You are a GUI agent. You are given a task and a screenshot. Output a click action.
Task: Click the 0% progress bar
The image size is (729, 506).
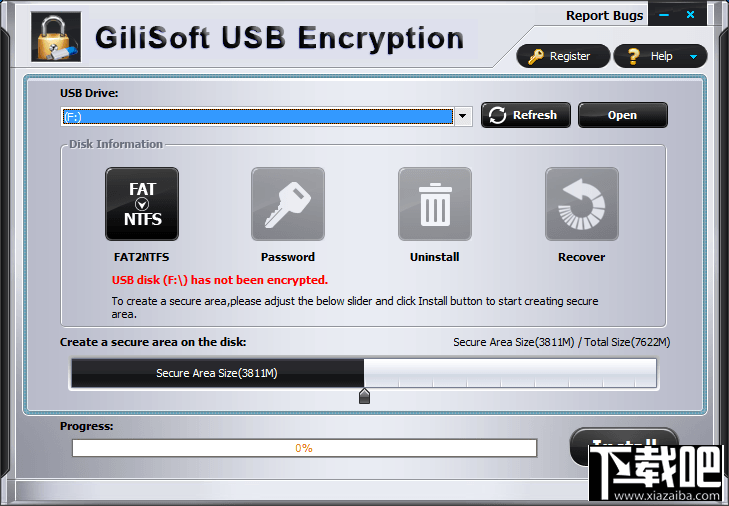pyautogui.click(x=305, y=448)
